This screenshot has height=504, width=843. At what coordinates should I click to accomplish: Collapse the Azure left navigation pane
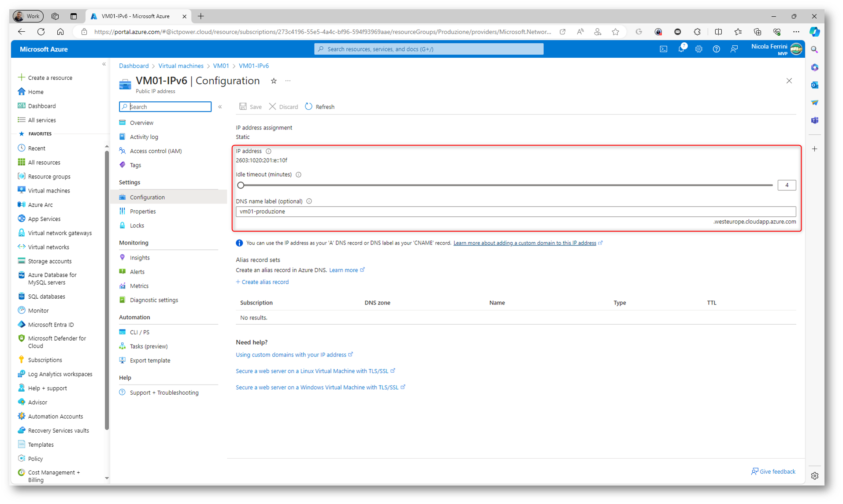(x=104, y=64)
